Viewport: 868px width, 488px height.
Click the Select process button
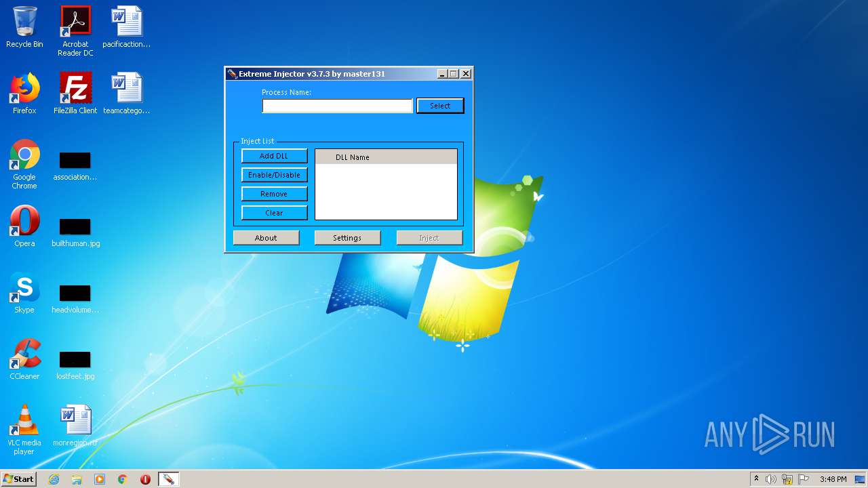(440, 106)
